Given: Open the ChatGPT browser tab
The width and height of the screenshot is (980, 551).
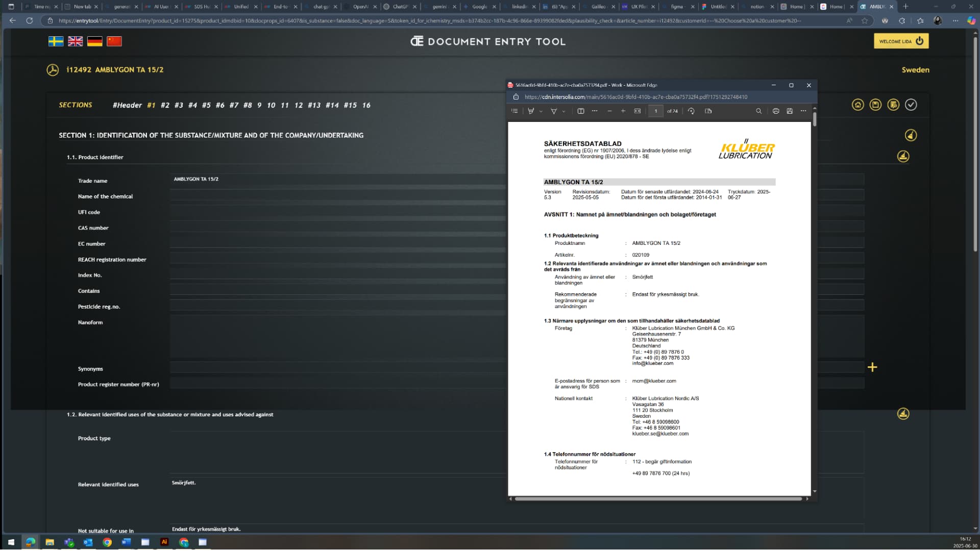Looking at the screenshot, I should point(400,7).
